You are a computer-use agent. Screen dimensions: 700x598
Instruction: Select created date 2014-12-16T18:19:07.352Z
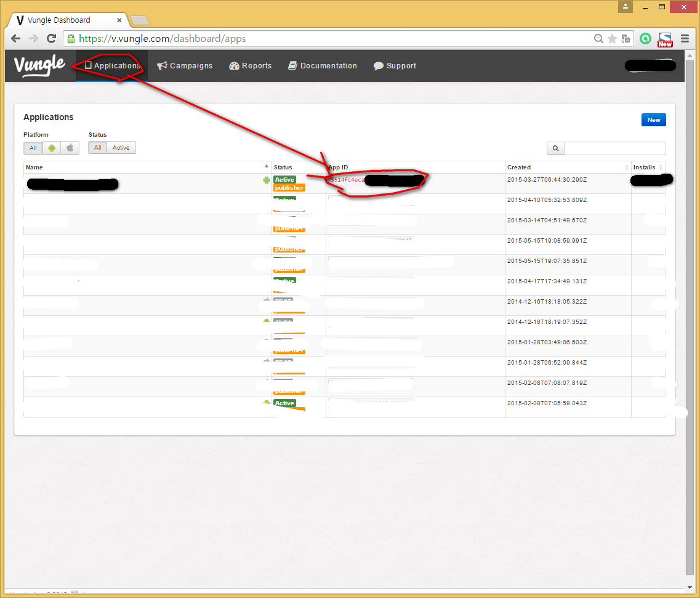point(547,321)
